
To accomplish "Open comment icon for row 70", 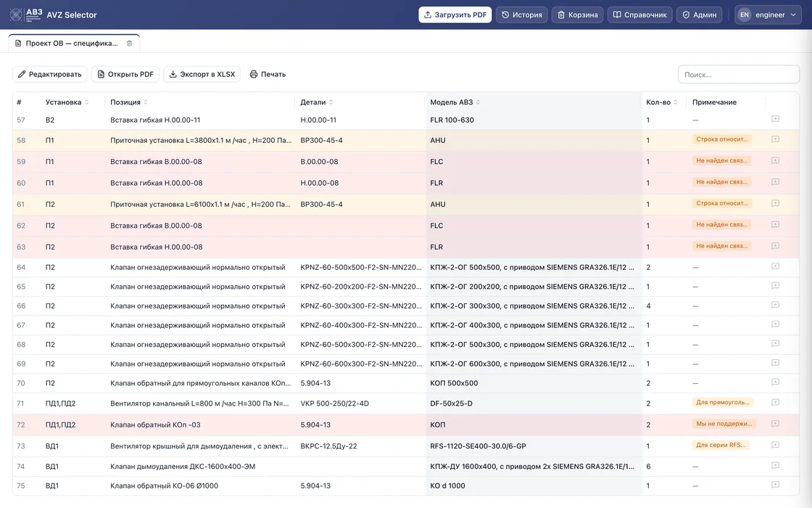I will [775, 382].
